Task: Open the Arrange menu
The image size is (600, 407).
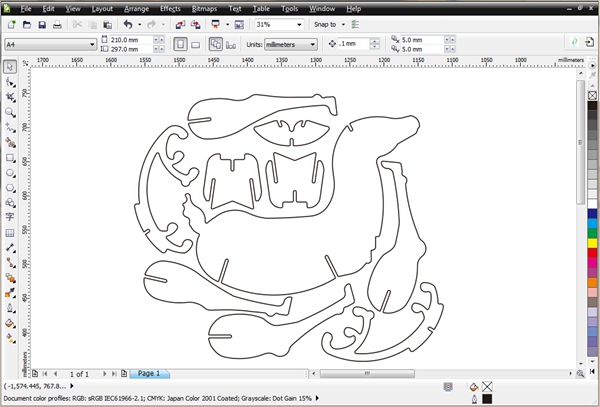Action: tap(137, 8)
